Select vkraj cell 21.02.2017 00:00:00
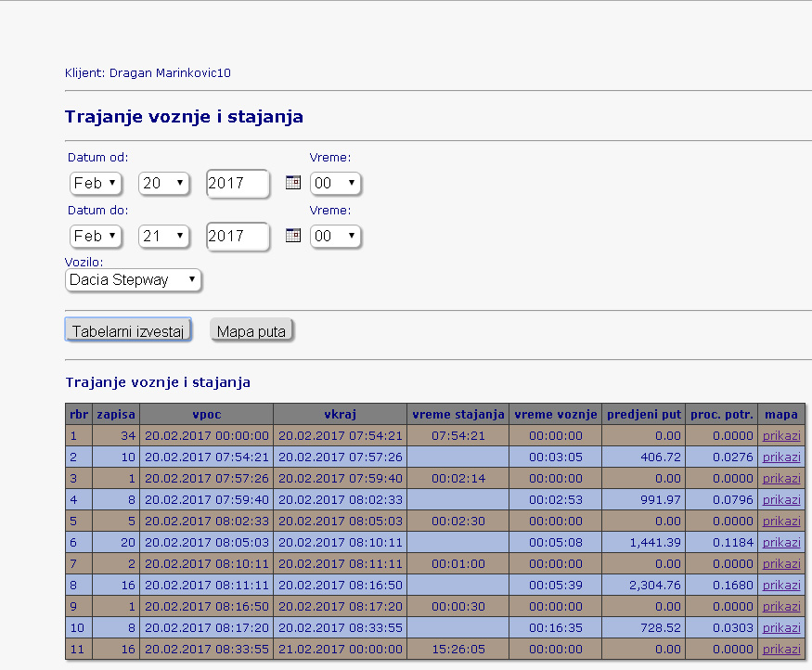This screenshot has width=812, height=670. click(341, 649)
